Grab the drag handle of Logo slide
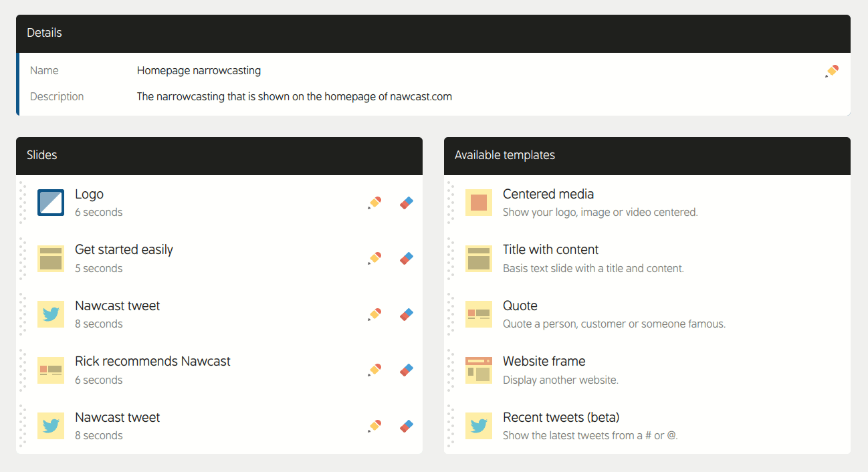Screen dimensions: 868x472 (23, 203)
